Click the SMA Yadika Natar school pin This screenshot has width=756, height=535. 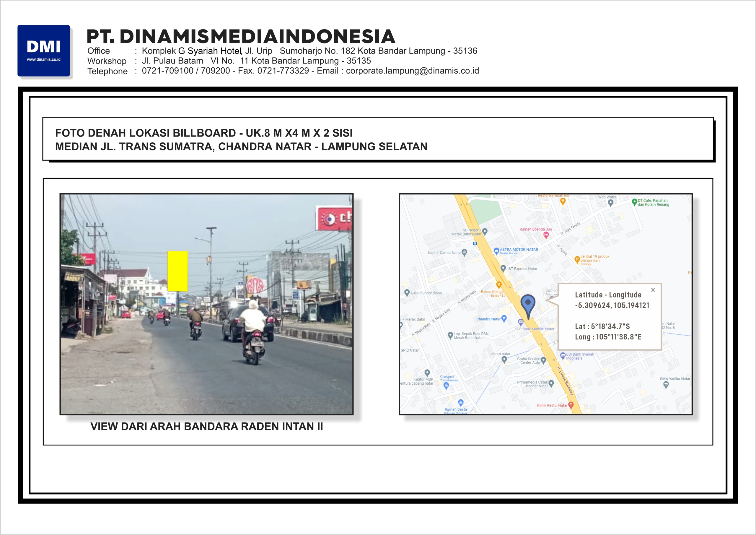[666, 384]
